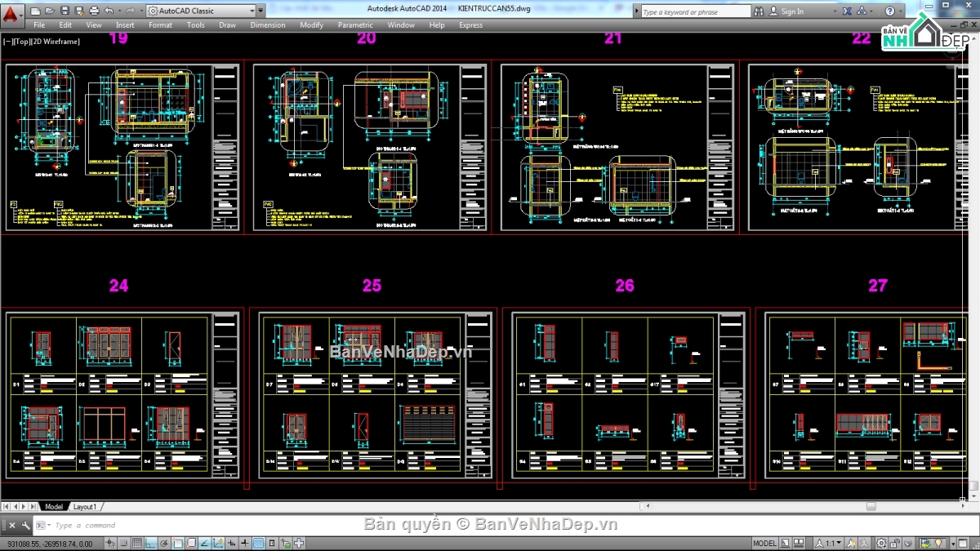This screenshot has height=551, width=980.
Task: Expand the Redo dropdown arrow
Action: (x=140, y=11)
